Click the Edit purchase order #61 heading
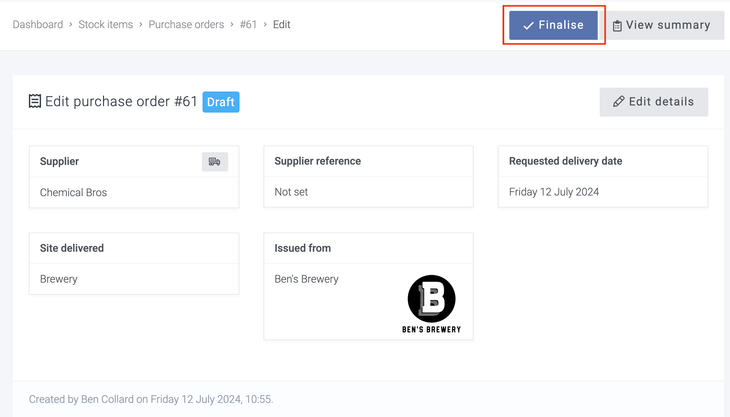The image size is (730, 417). (x=121, y=101)
